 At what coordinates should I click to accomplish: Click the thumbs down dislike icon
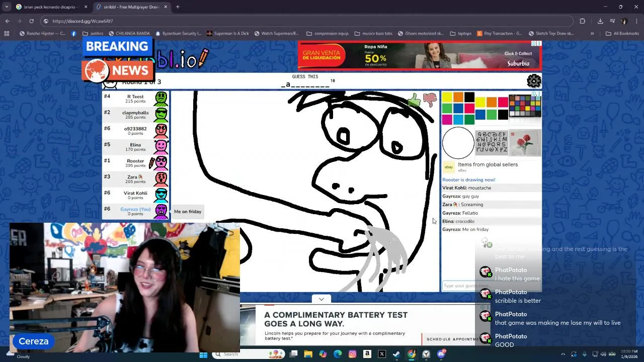pos(430,100)
